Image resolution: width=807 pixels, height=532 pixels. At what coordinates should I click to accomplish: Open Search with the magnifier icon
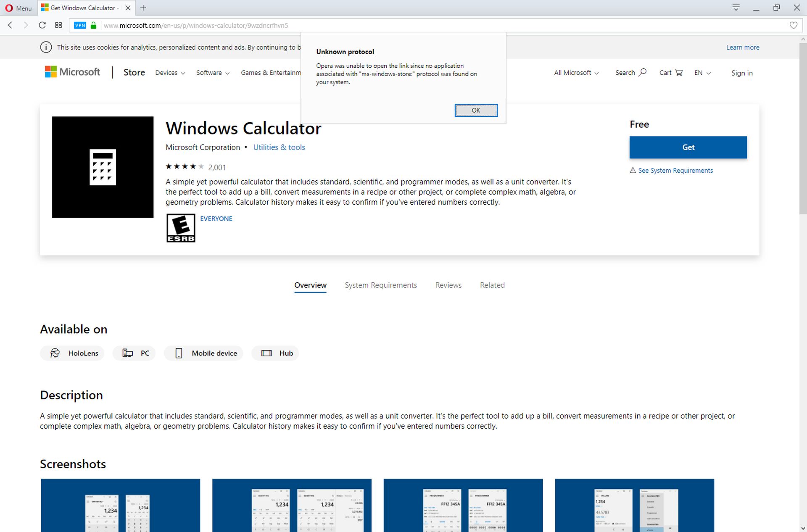click(x=631, y=73)
